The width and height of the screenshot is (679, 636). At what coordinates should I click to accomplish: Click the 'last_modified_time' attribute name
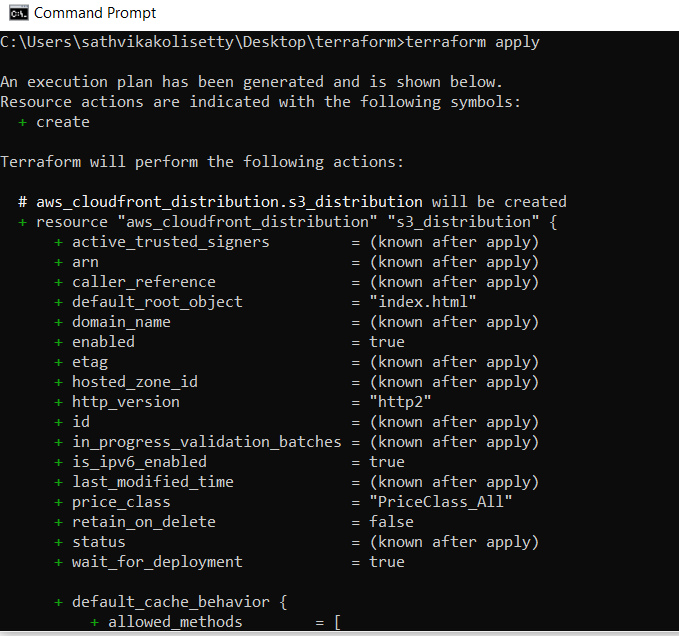152,482
